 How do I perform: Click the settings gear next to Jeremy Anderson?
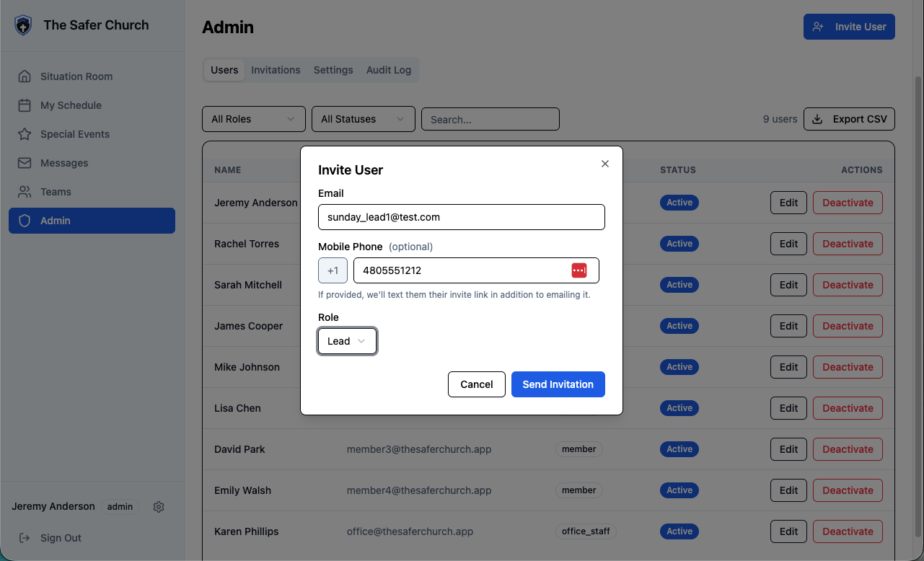pos(159,507)
